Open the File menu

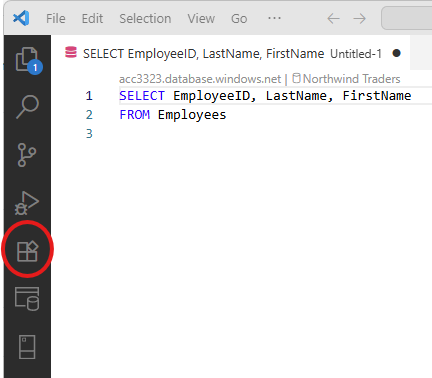click(56, 19)
